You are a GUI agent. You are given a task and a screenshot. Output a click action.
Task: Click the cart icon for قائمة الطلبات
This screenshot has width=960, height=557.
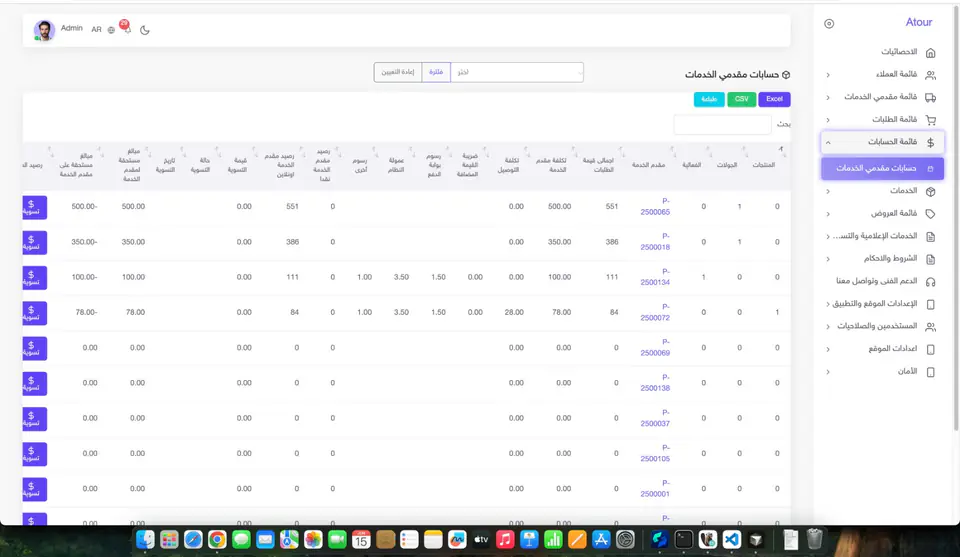coord(931,120)
